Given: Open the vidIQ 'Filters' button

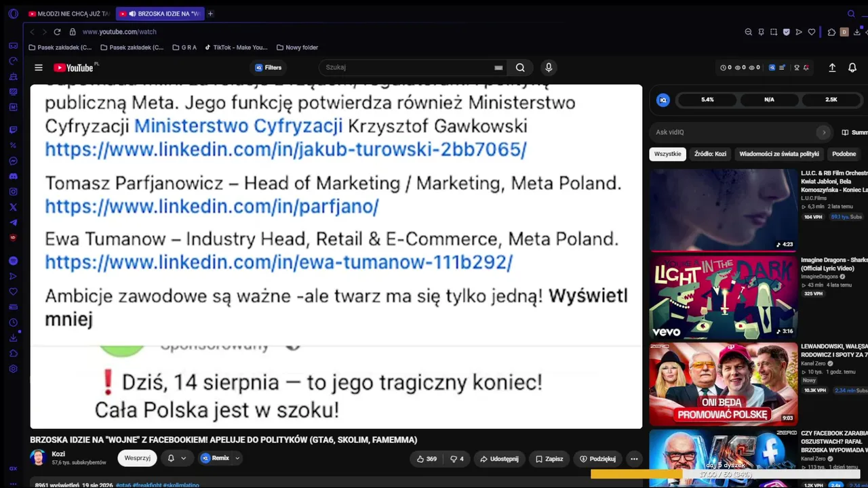Looking at the screenshot, I should coord(269,68).
